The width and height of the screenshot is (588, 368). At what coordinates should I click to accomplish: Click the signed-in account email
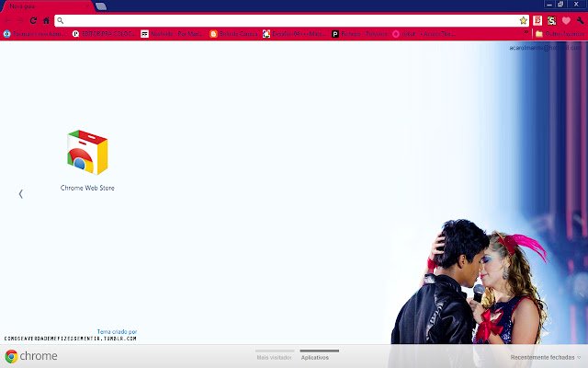545,48
